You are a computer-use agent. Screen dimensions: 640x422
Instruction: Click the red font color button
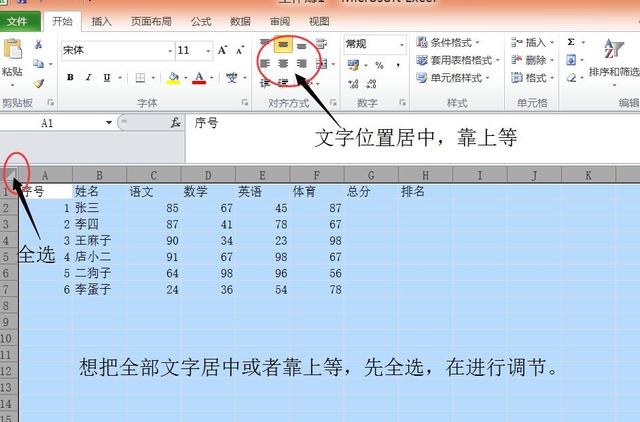(x=199, y=78)
